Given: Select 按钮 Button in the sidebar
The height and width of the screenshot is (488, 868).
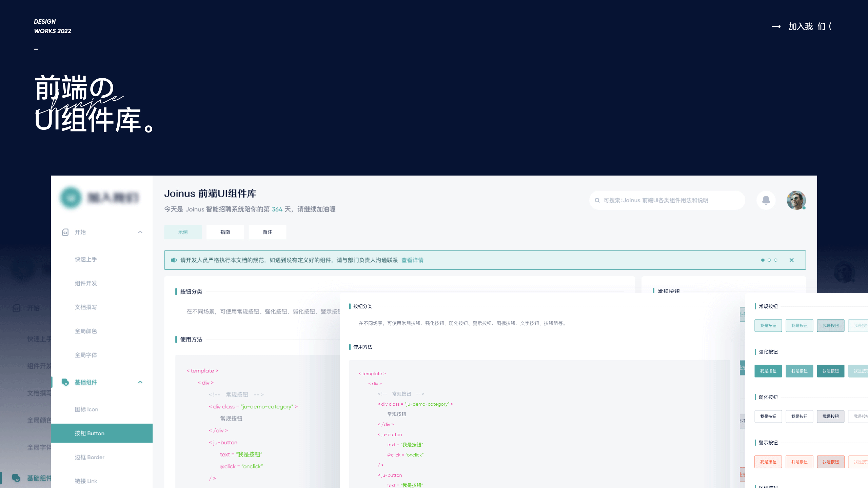Looking at the screenshot, I should tap(102, 433).
